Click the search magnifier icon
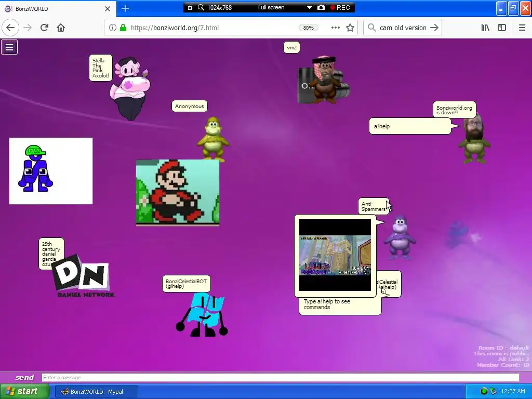The width and height of the screenshot is (532, 399). (x=372, y=28)
